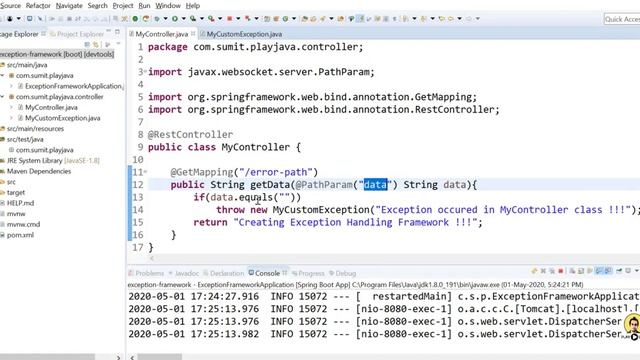Select HELP.md in Package Explorer

(x=20, y=203)
